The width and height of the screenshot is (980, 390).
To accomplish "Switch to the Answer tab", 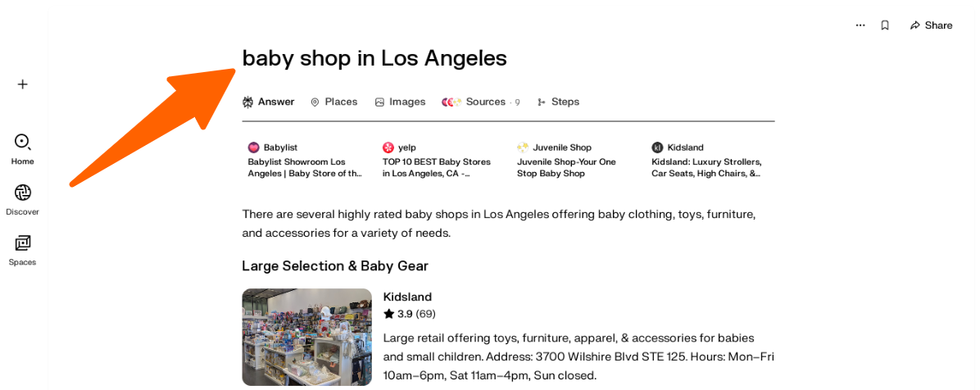I will point(268,102).
